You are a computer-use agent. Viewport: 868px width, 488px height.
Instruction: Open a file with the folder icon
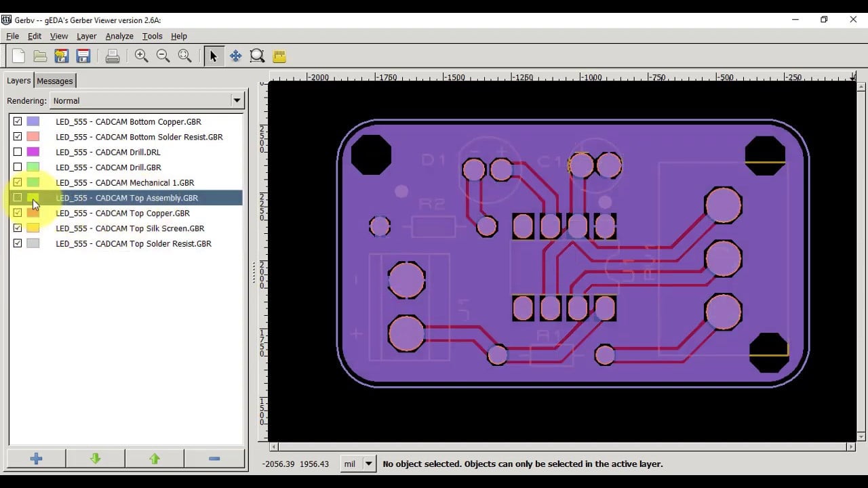pos(40,56)
